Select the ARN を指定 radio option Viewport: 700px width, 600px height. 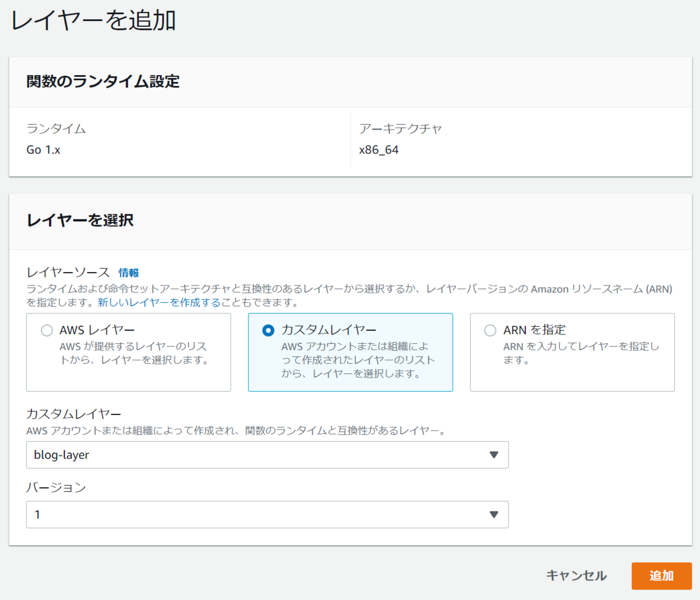pos(490,330)
